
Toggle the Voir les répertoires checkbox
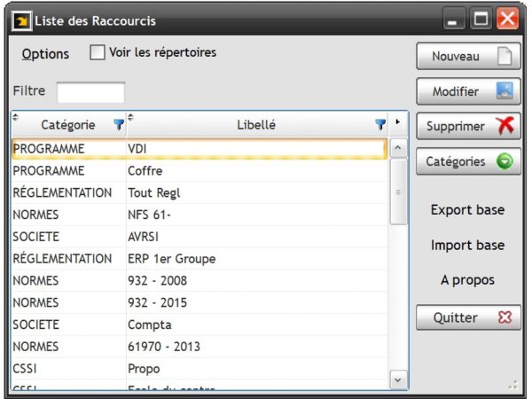click(97, 52)
